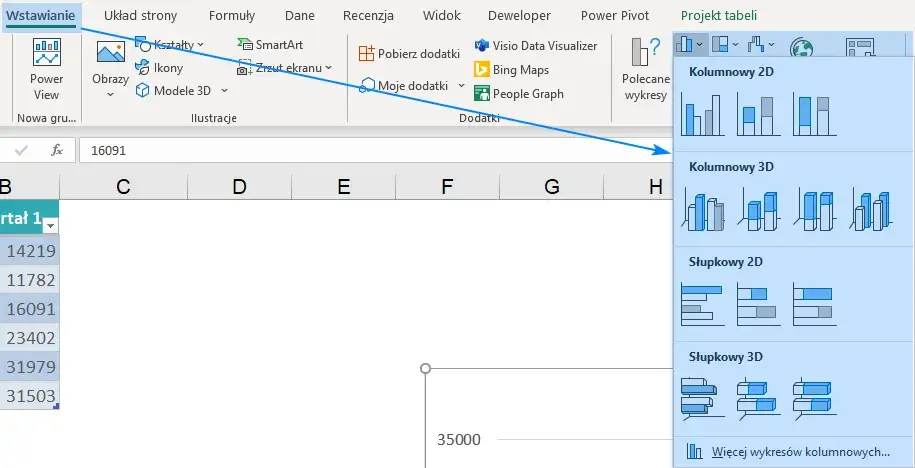
Task: Click Visio Data Visualizer
Action: 535,46
